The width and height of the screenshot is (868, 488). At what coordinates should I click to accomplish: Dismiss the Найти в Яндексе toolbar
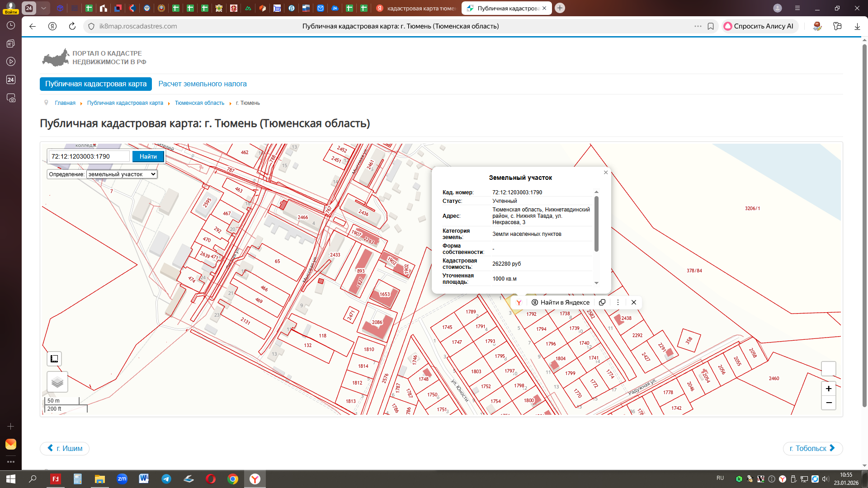pyautogui.click(x=634, y=302)
